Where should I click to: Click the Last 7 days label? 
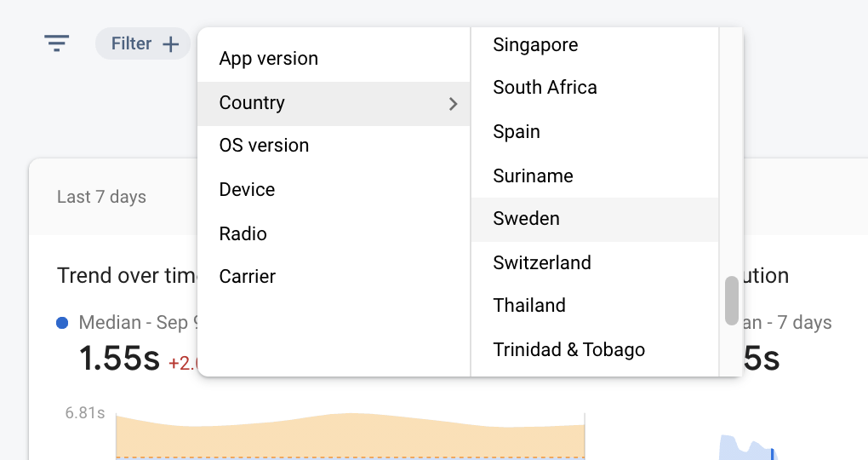[101, 197]
